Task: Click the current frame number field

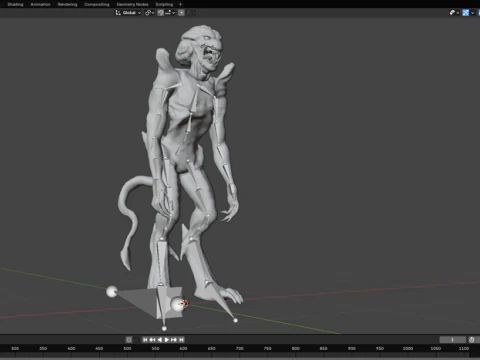Action: pyautogui.click(x=452, y=340)
